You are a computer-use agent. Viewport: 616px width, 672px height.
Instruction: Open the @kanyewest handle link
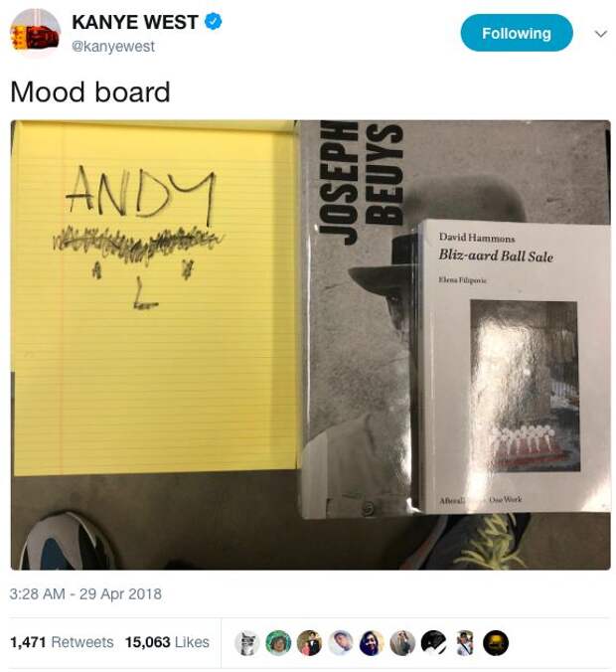[113, 47]
